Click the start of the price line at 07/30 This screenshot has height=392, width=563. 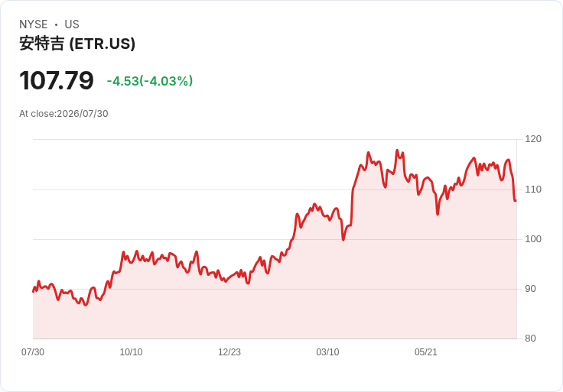(x=33, y=292)
